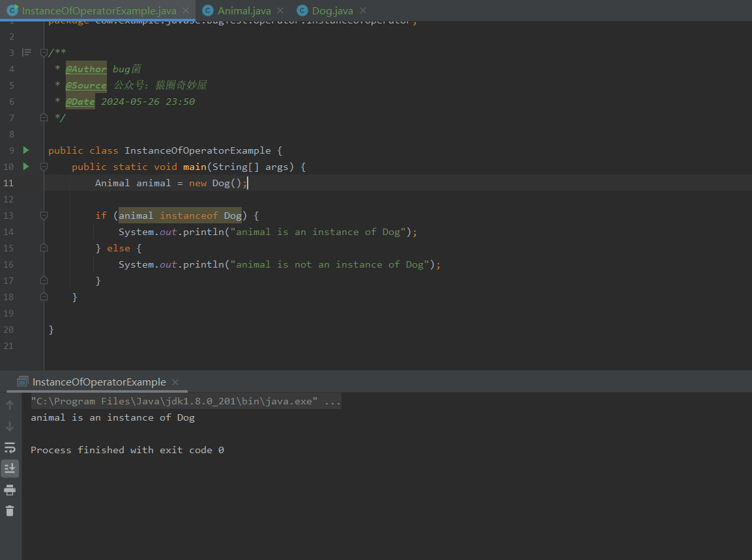Click the string "animal is an instance of Dog"

pos(318,232)
